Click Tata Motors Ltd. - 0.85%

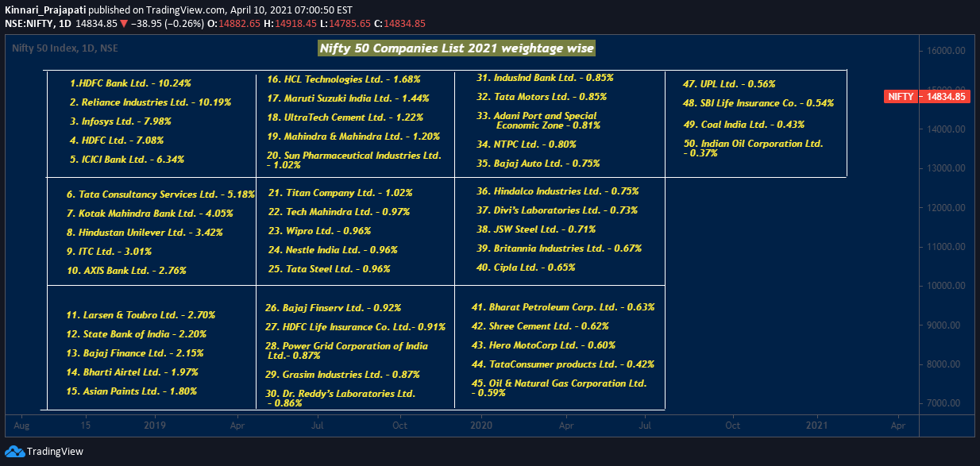(542, 97)
